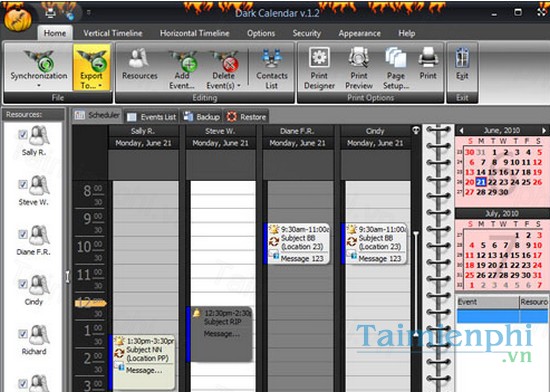
Task: Uncheck the Sally R. resource checkbox
Action: point(23,134)
